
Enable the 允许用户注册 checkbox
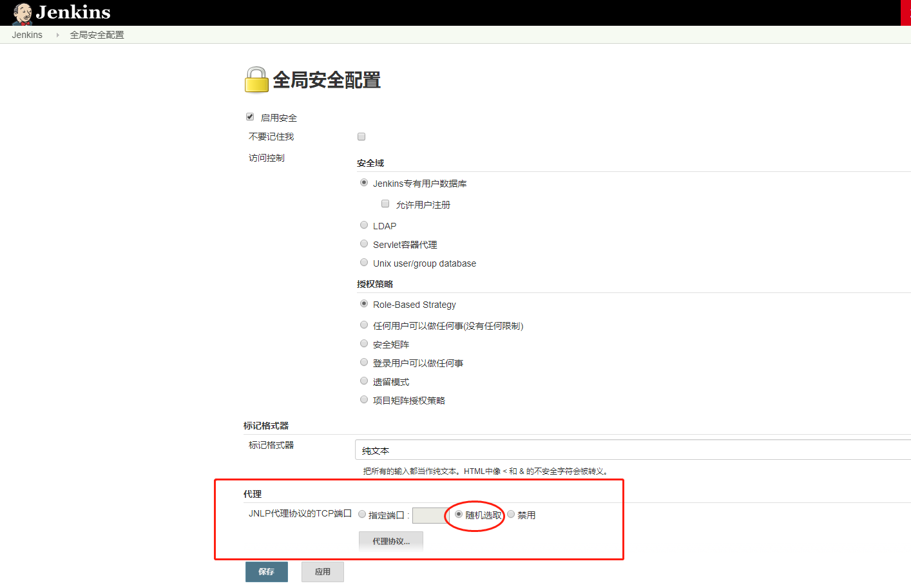385,204
